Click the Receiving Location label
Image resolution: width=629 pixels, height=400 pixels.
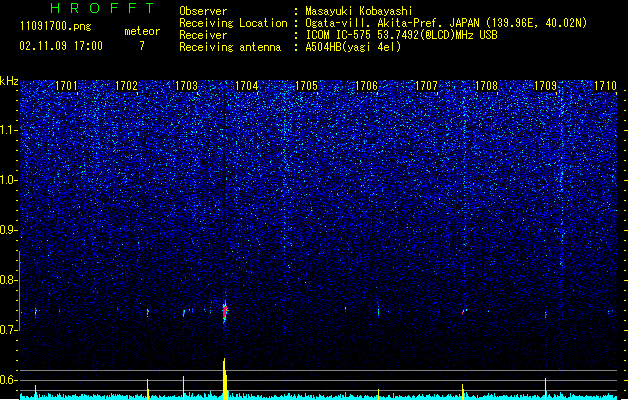point(233,23)
